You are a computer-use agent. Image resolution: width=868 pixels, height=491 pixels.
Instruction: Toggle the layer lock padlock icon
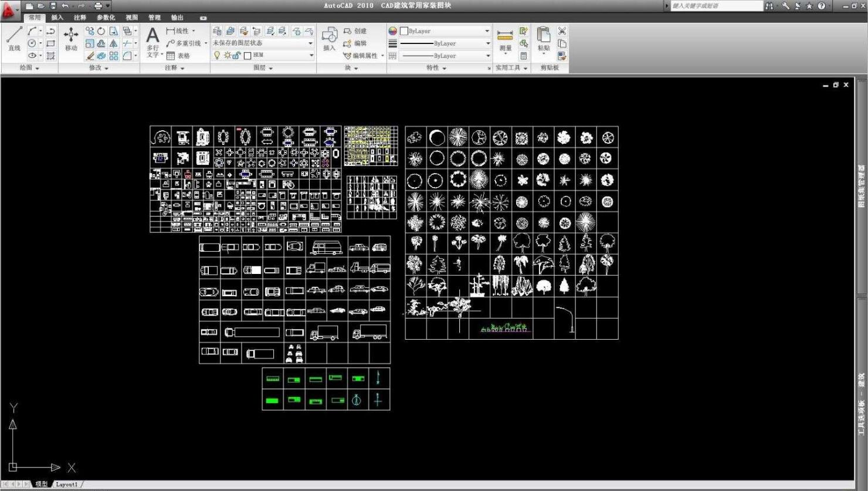(236, 55)
